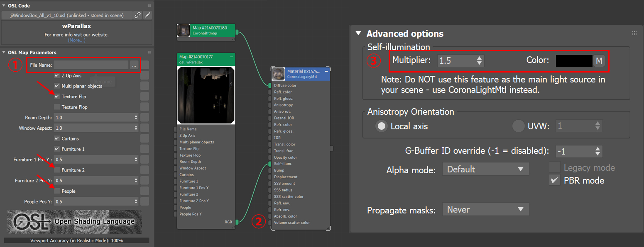Click the Self-illumination Multiplier value field
Image resolution: width=644 pixels, height=247 pixels.
click(456, 61)
